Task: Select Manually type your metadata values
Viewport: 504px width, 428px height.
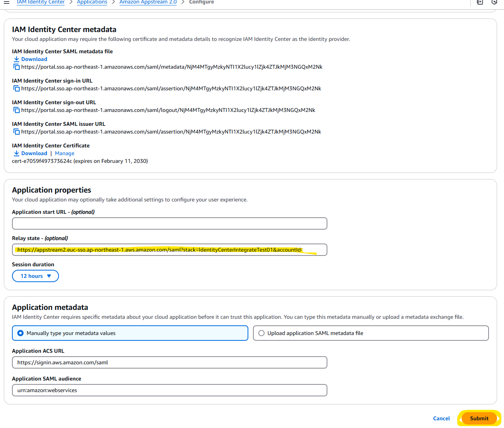Action: click(x=130, y=333)
